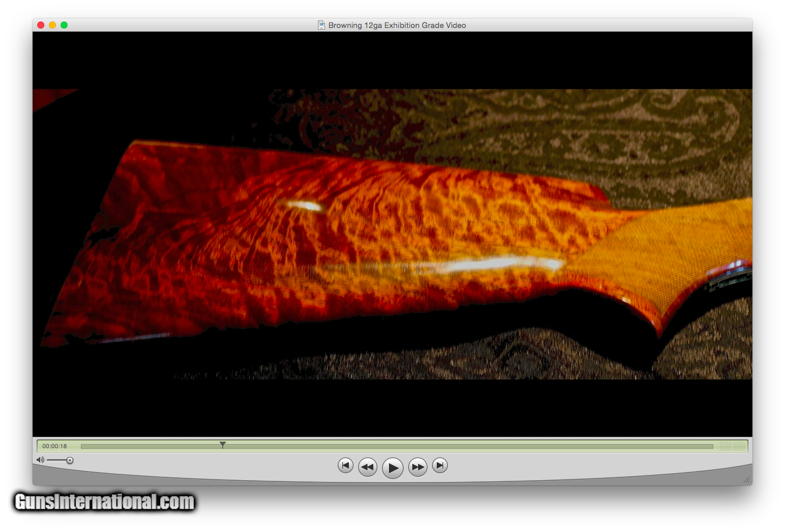Click the document icon in title bar
Image resolution: width=785 pixels, height=532 pixels.
(321, 25)
